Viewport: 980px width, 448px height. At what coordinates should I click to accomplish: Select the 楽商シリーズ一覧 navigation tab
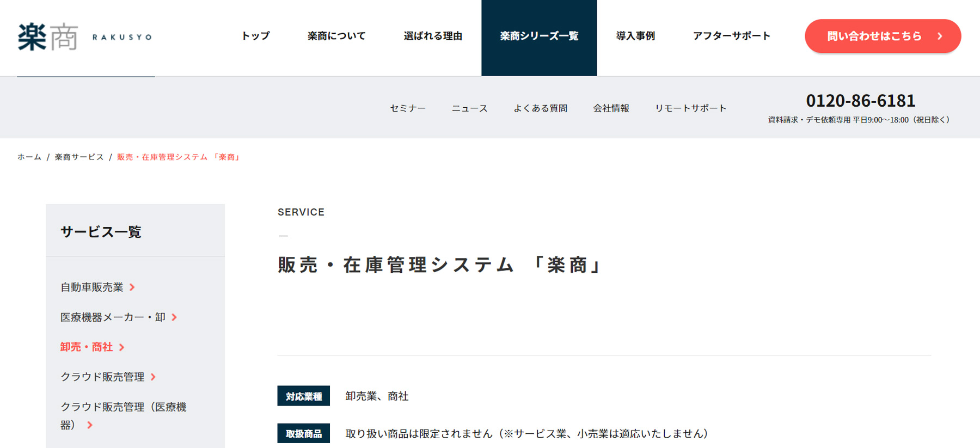[x=539, y=37]
